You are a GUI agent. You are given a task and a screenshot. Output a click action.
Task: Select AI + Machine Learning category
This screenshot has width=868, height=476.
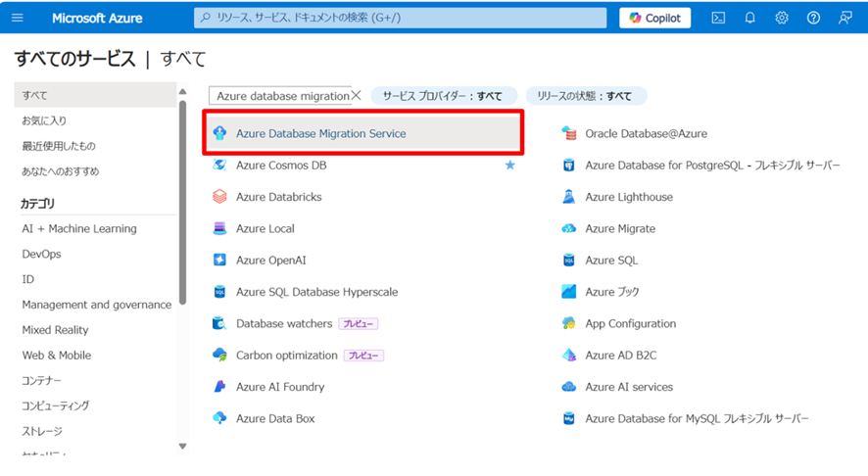(79, 228)
